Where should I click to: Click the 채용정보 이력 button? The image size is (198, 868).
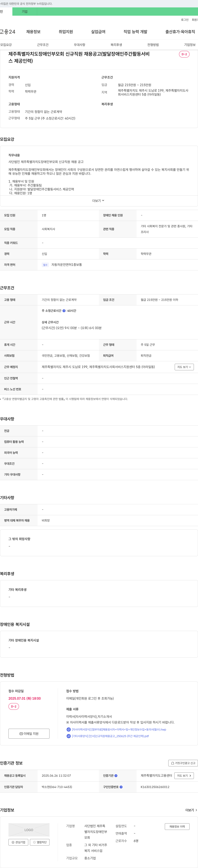177,827
